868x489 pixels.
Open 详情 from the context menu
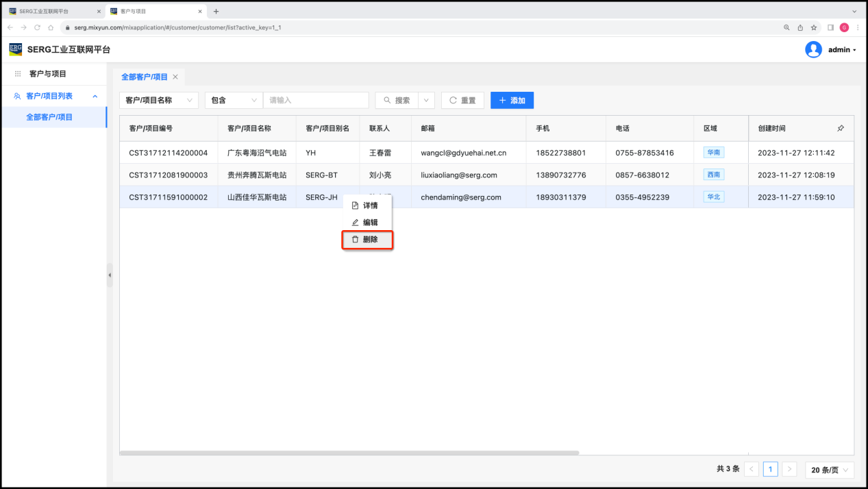pos(367,205)
